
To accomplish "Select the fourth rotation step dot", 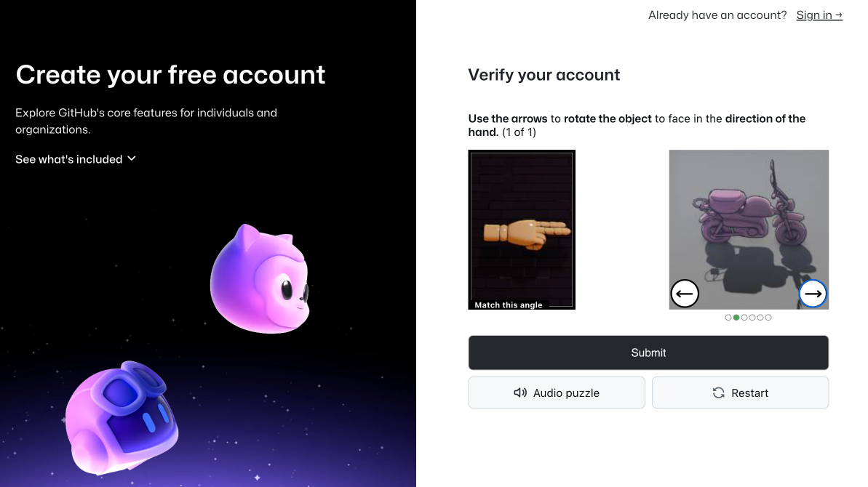I will tap(752, 318).
